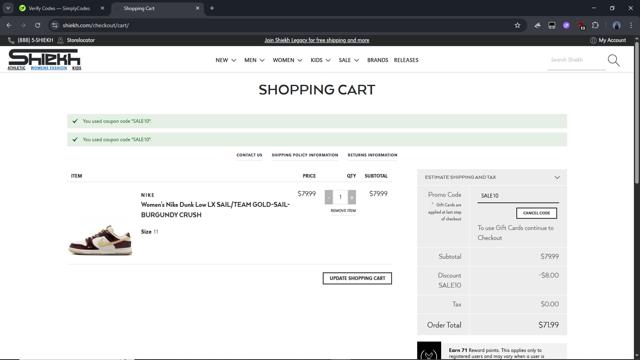Click the browser back arrow
The width and height of the screenshot is (640, 360).
click(x=9, y=25)
